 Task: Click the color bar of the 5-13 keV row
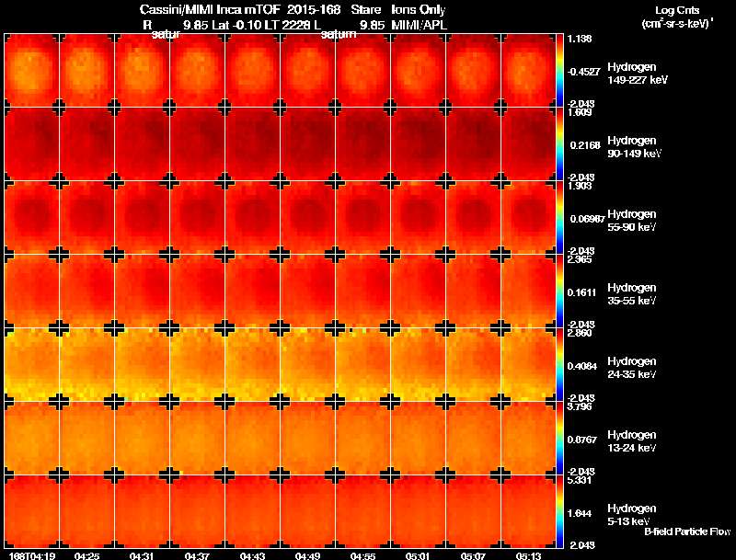tap(559, 511)
